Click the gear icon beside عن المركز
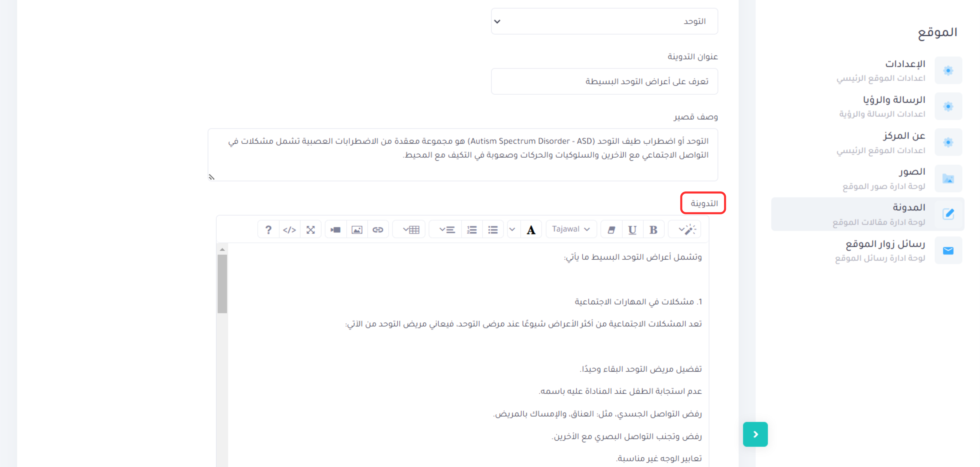 coord(948,142)
